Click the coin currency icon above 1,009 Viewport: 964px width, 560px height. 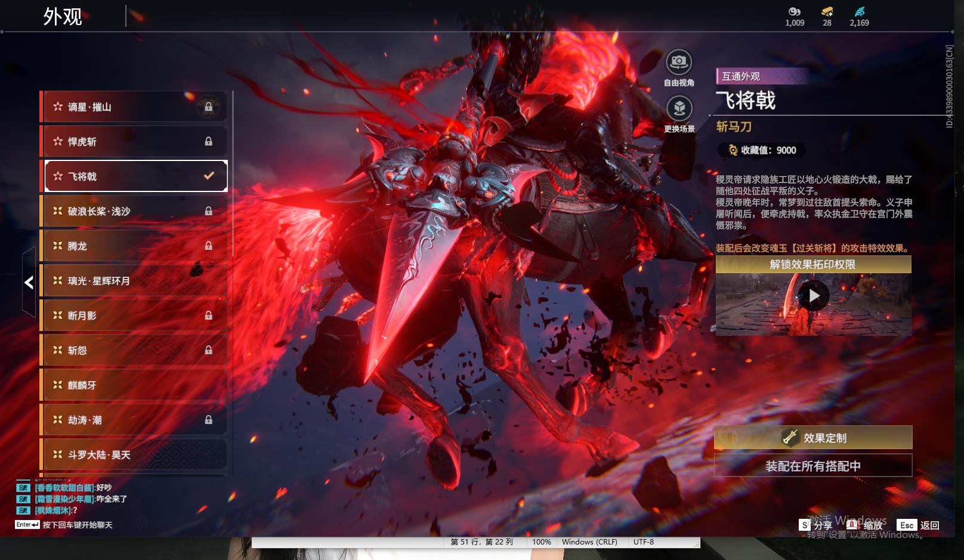tap(795, 11)
